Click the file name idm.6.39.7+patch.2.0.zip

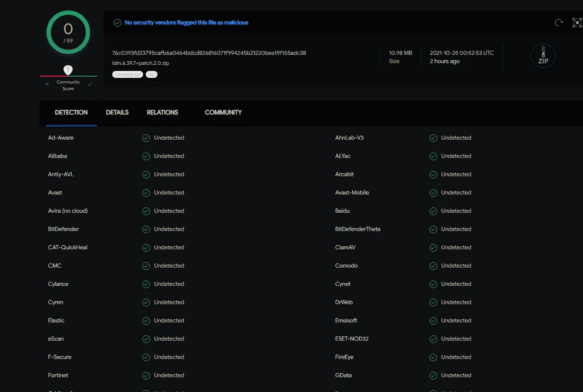click(141, 63)
